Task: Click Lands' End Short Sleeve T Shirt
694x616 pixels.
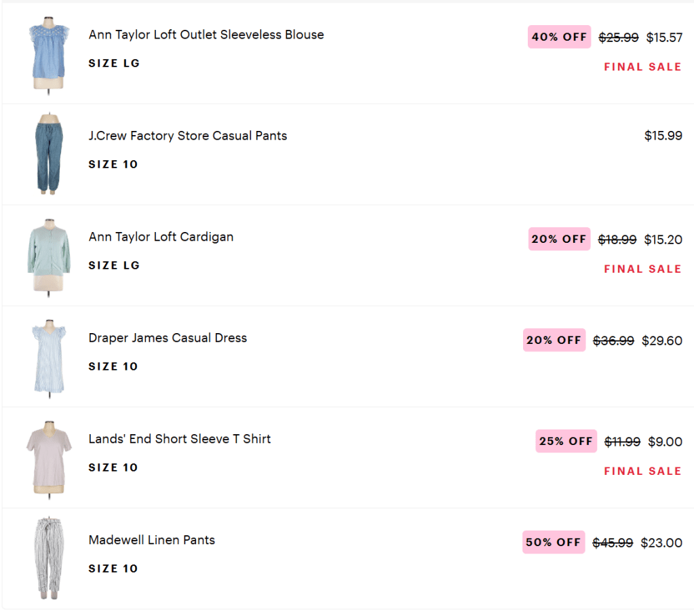Action: [180, 439]
